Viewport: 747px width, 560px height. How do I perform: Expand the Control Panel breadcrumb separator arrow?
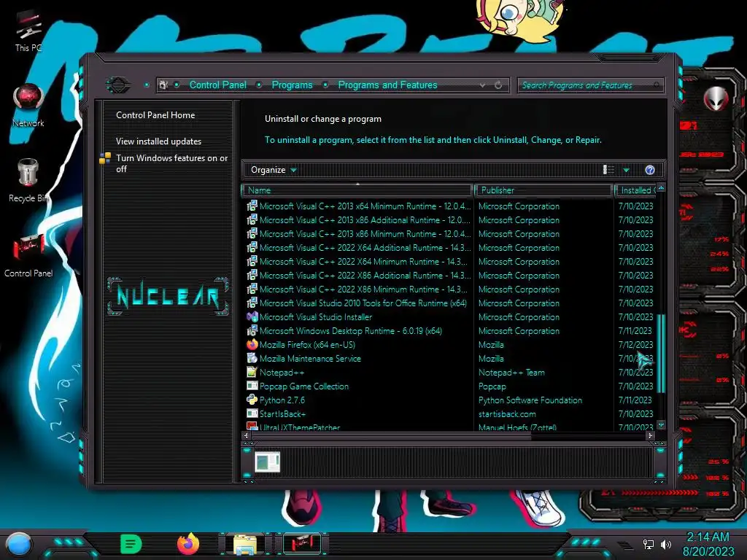[259, 85]
